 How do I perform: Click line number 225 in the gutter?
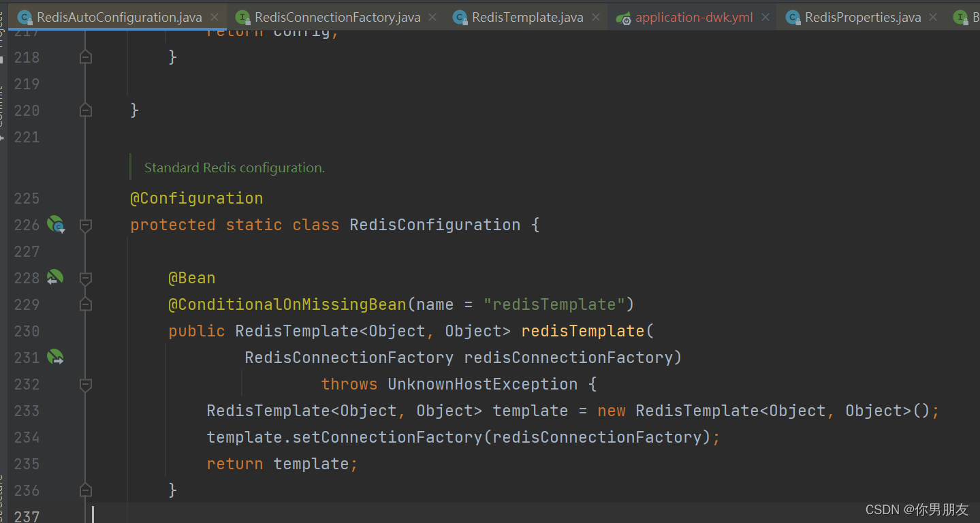(27, 198)
